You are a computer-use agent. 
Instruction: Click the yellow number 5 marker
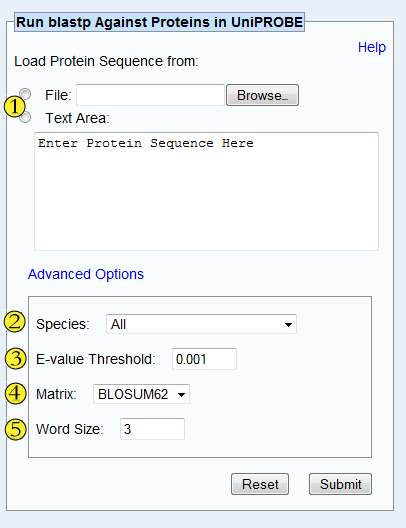(x=15, y=429)
